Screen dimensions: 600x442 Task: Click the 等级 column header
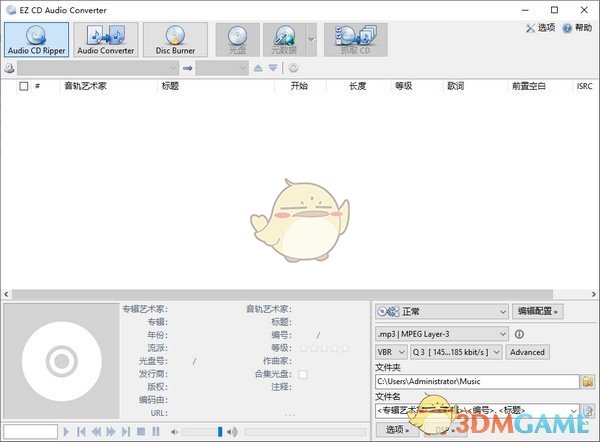coord(404,86)
